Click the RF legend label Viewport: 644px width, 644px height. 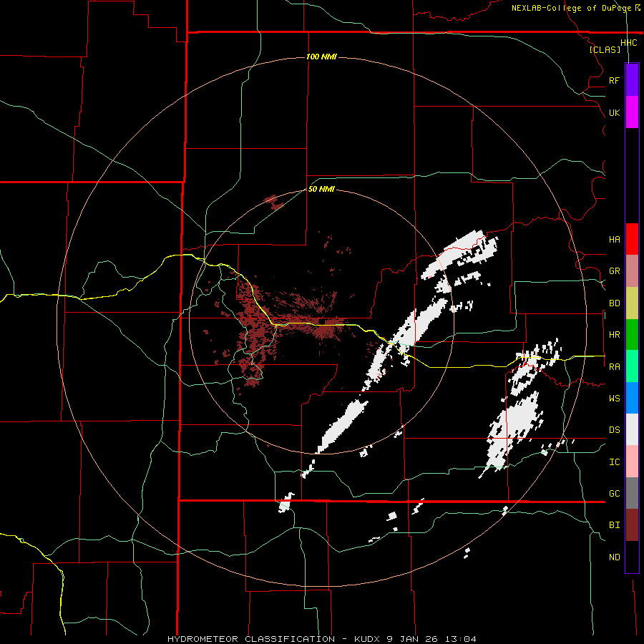click(x=614, y=80)
